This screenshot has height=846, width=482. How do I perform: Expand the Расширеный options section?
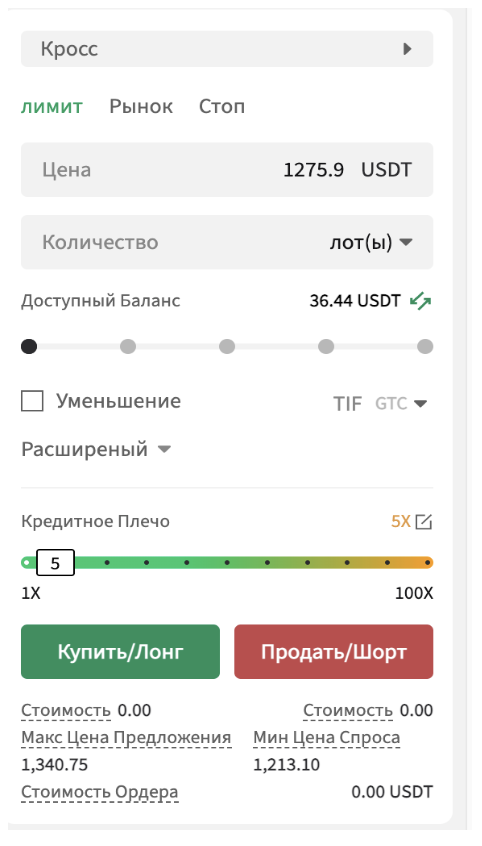pyautogui.click(x=96, y=449)
